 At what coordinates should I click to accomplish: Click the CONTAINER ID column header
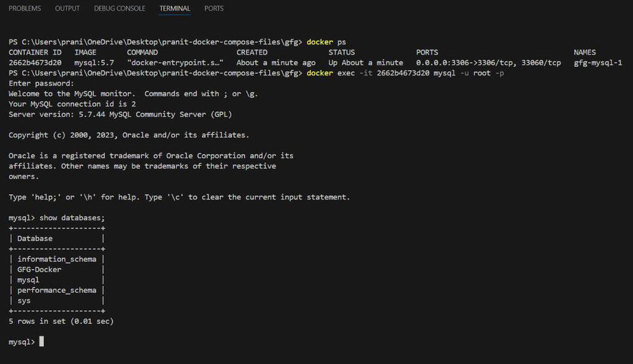click(x=35, y=53)
